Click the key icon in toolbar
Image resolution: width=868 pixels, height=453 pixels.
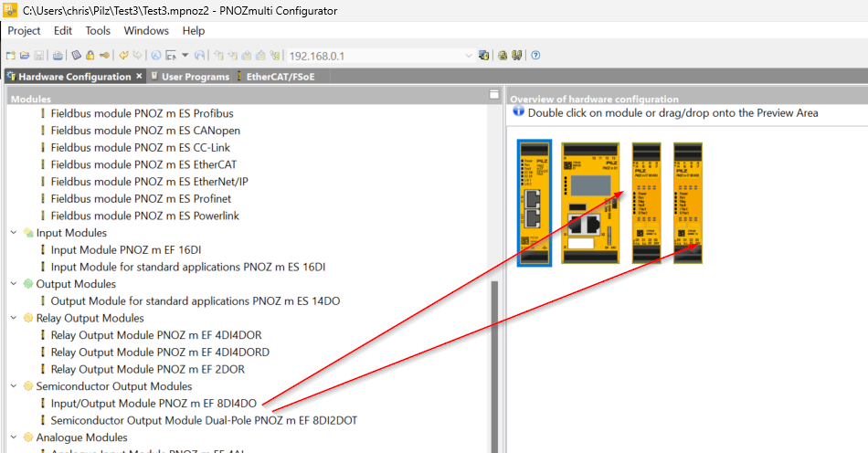coord(104,56)
